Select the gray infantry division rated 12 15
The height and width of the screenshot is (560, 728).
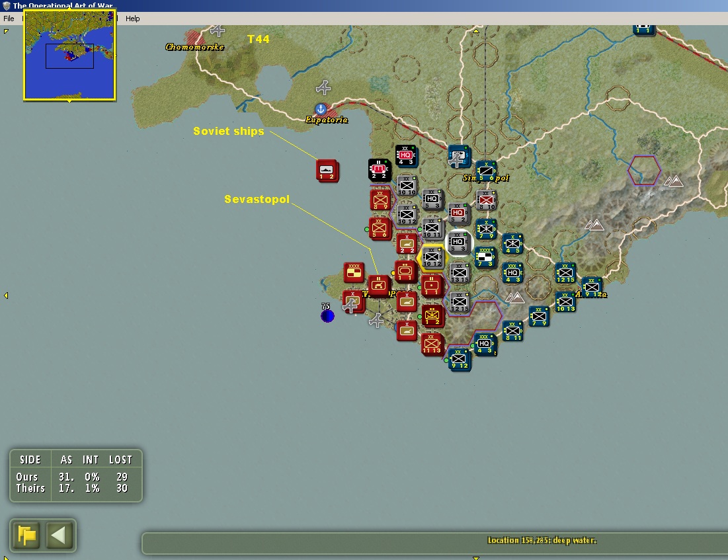coord(459,302)
